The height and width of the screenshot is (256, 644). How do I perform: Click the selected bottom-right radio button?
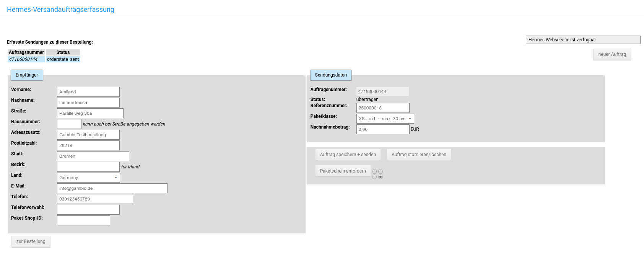pos(381,177)
